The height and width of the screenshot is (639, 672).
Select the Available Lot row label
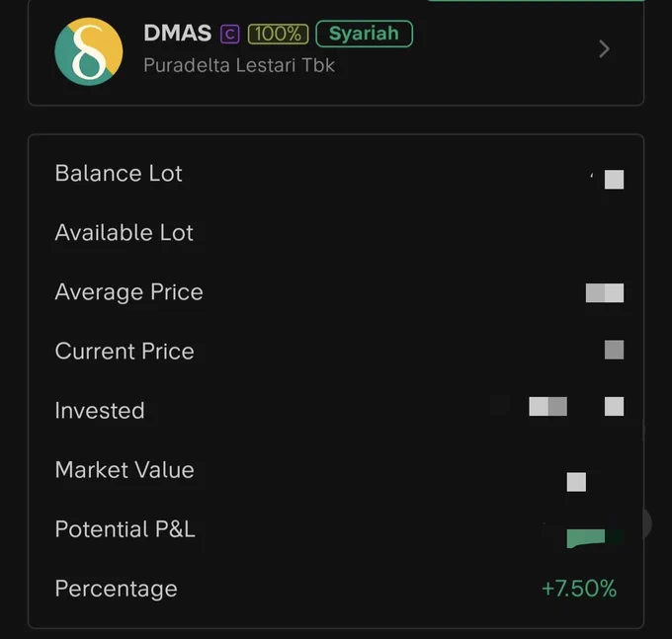(125, 232)
